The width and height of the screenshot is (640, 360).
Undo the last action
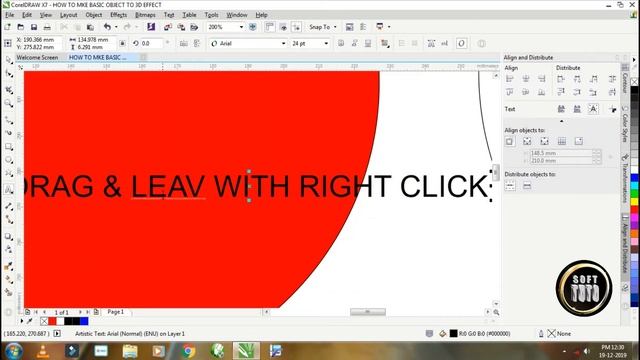[107, 27]
